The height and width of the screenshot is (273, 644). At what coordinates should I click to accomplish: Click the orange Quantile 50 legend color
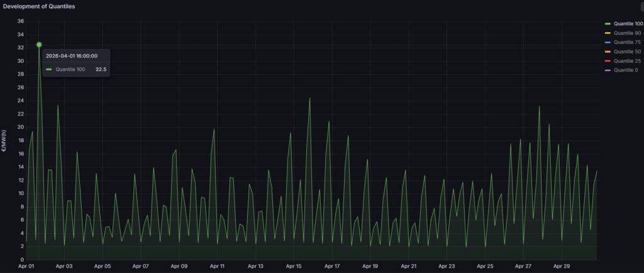[x=608, y=52]
